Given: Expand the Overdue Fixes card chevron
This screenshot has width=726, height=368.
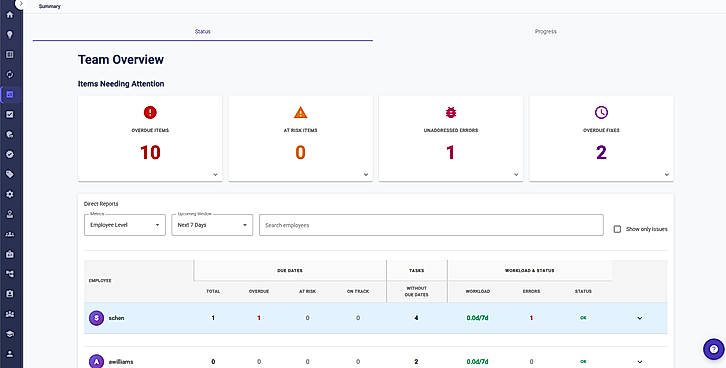Looking at the screenshot, I should tap(667, 175).
